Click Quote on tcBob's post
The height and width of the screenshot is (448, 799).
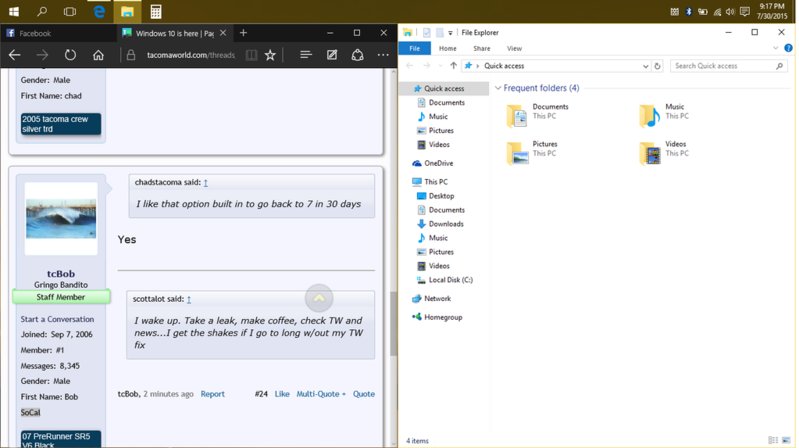[x=364, y=394]
